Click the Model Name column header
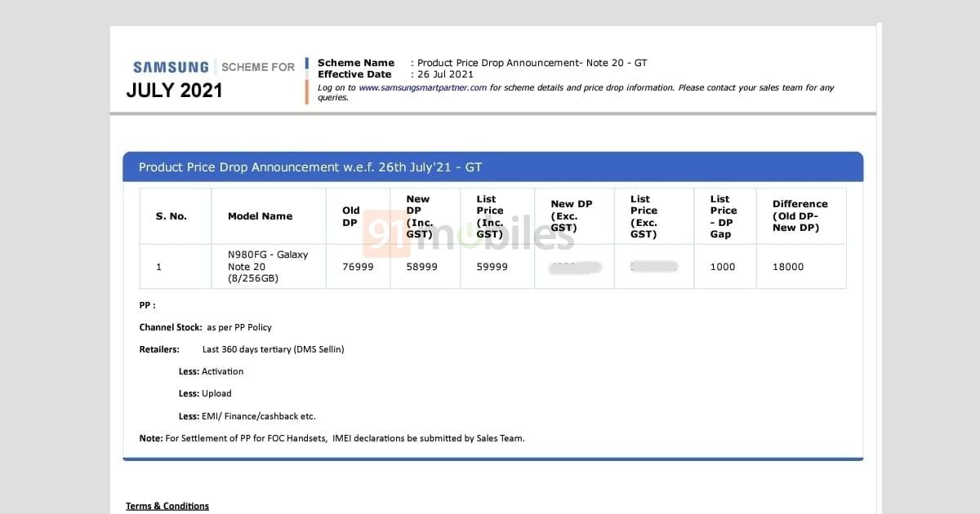Image resolution: width=980 pixels, height=514 pixels. click(x=260, y=216)
